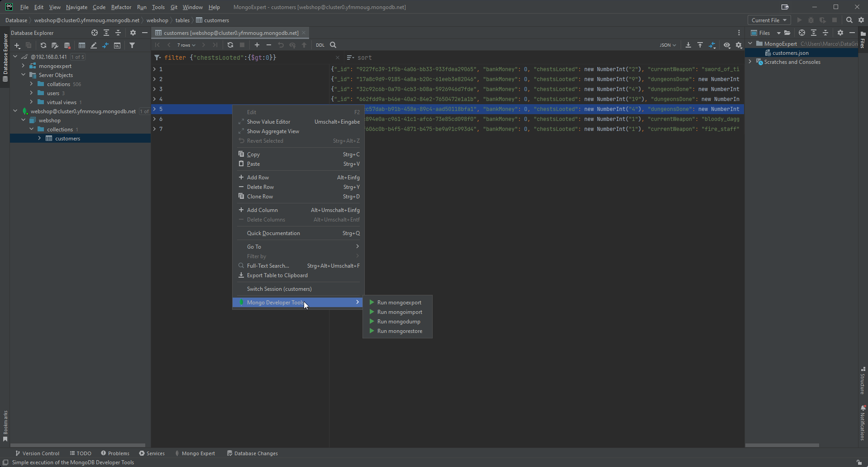Image resolution: width=868 pixels, height=467 pixels.
Task: Choose Add Column in context menu
Action: click(x=299, y=210)
